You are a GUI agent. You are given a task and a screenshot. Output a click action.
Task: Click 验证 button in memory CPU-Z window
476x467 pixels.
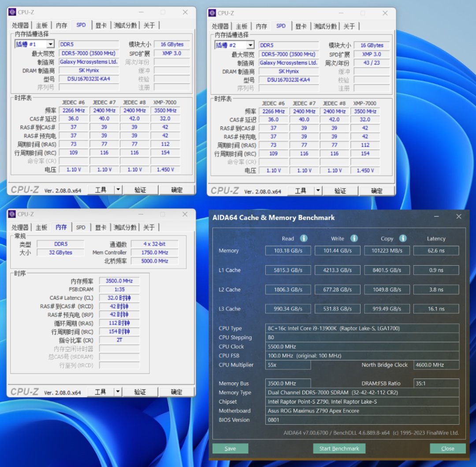(x=140, y=392)
